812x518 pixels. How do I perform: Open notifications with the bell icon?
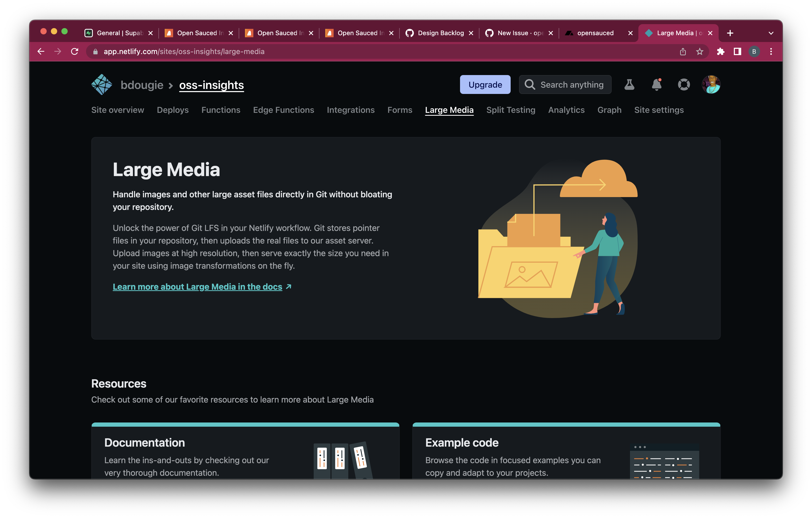pos(656,85)
